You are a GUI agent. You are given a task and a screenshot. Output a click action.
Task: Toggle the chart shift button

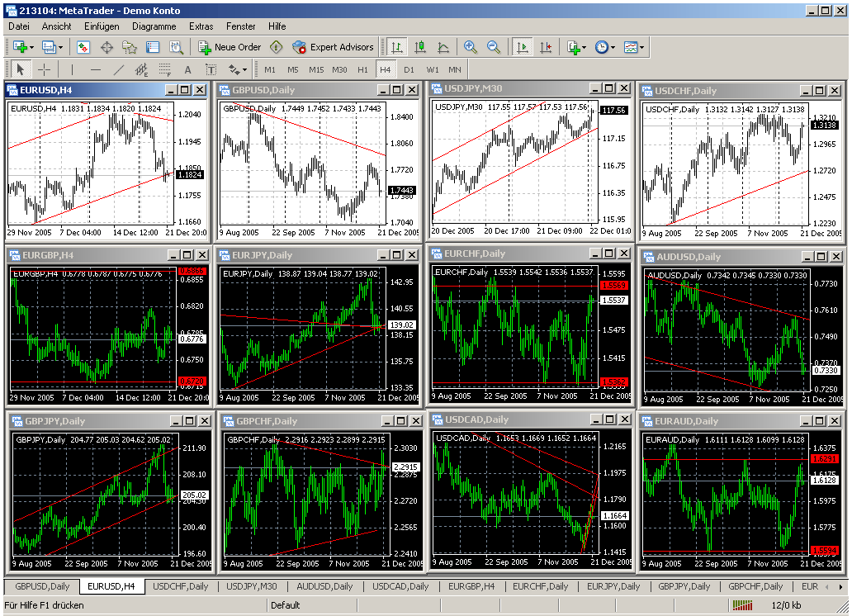coord(544,47)
